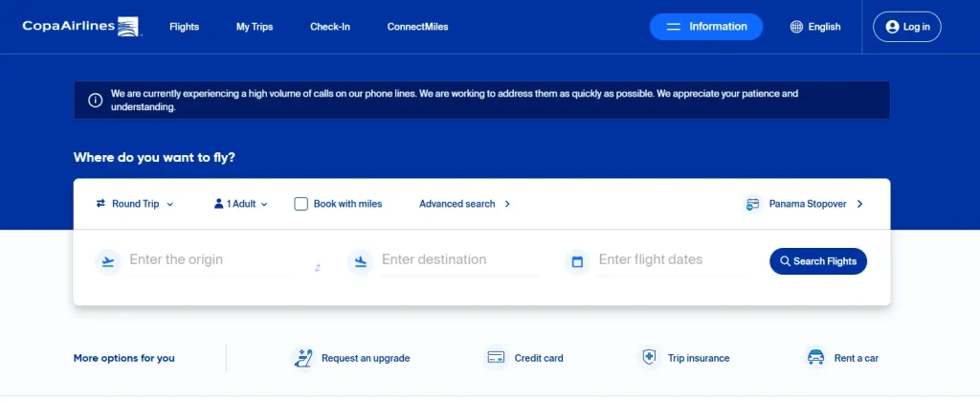
Task: Click the Enter the origin field
Action: (207, 259)
